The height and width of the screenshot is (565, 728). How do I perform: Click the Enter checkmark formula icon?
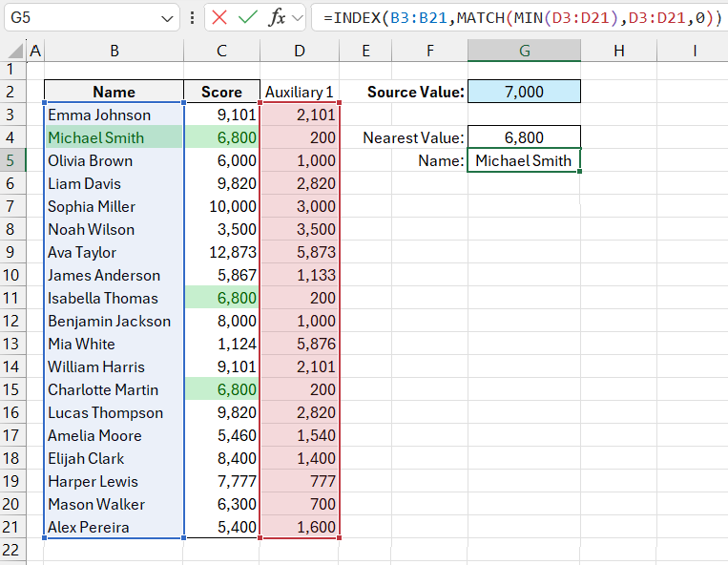coord(248,18)
